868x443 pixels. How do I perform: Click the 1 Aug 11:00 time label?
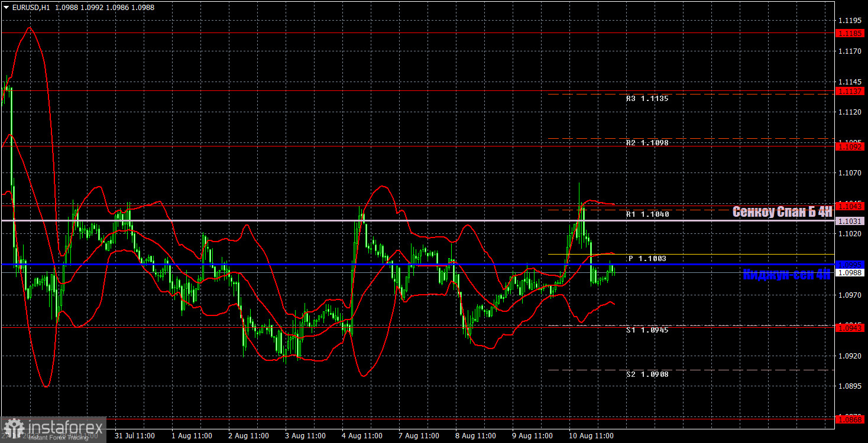192,435
